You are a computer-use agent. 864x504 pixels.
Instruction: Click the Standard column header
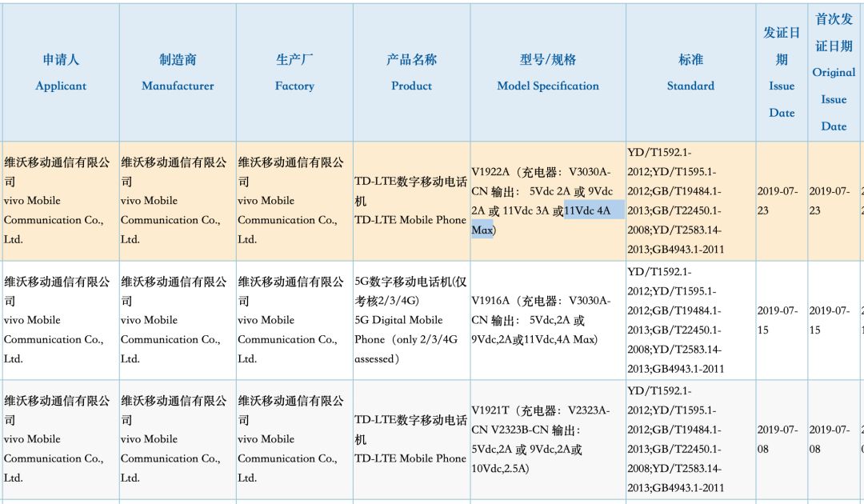coord(690,72)
